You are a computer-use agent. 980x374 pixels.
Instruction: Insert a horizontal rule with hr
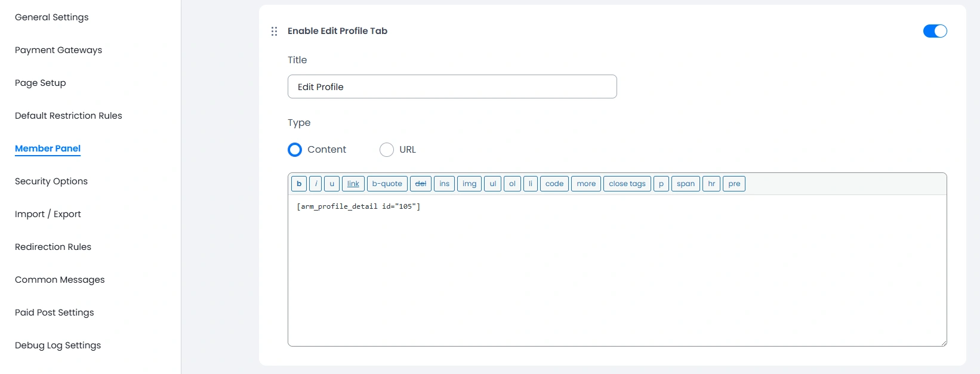pos(711,184)
